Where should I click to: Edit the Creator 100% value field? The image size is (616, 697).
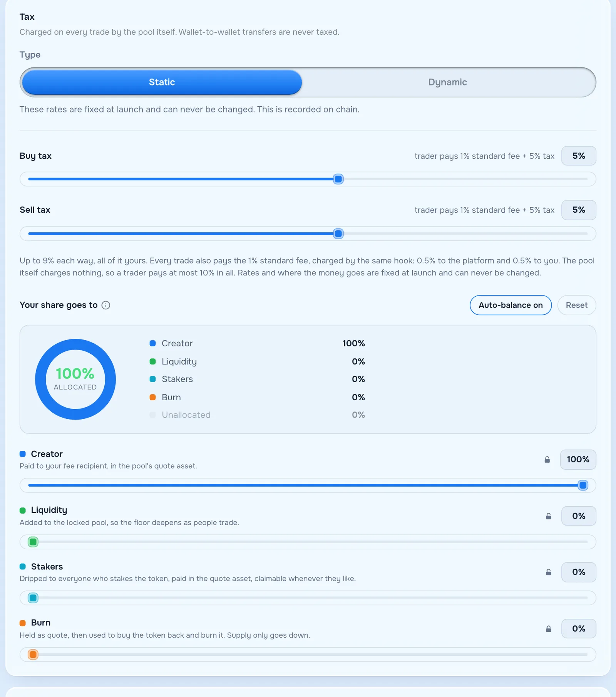(578, 459)
